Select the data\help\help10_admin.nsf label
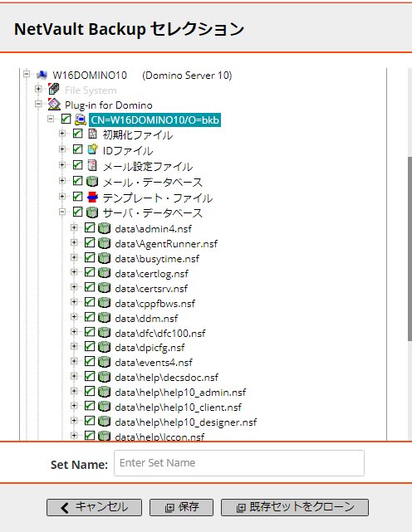This screenshot has height=532, width=412. pyautogui.click(x=180, y=393)
